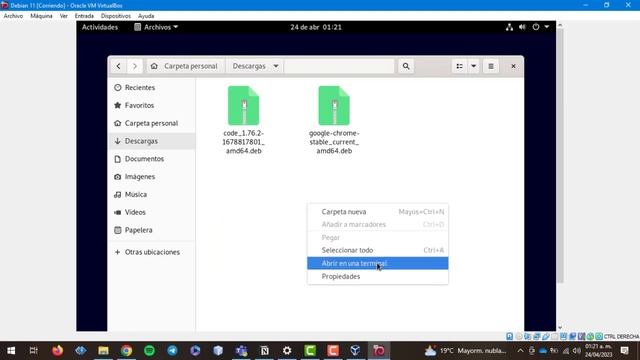Screen dimensions: 640x360
Task: Click the Windows taskbar volume icon
Action: [x=576, y=351]
